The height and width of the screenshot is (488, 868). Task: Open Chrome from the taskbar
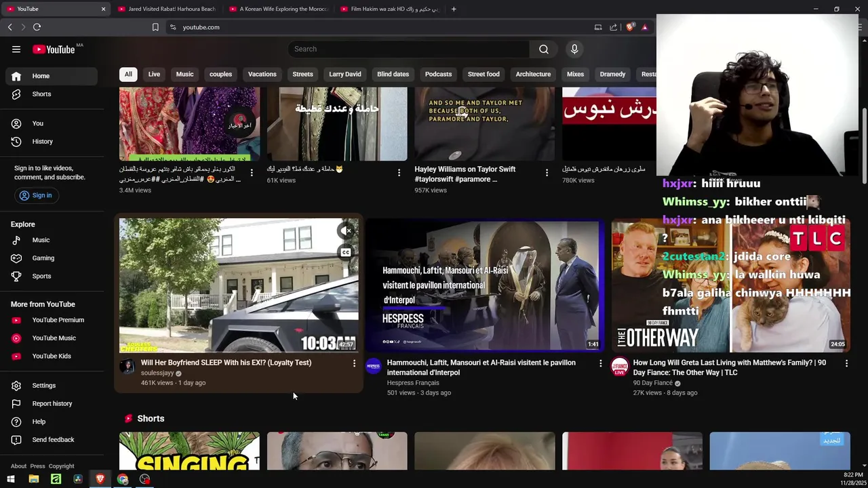coord(123,479)
